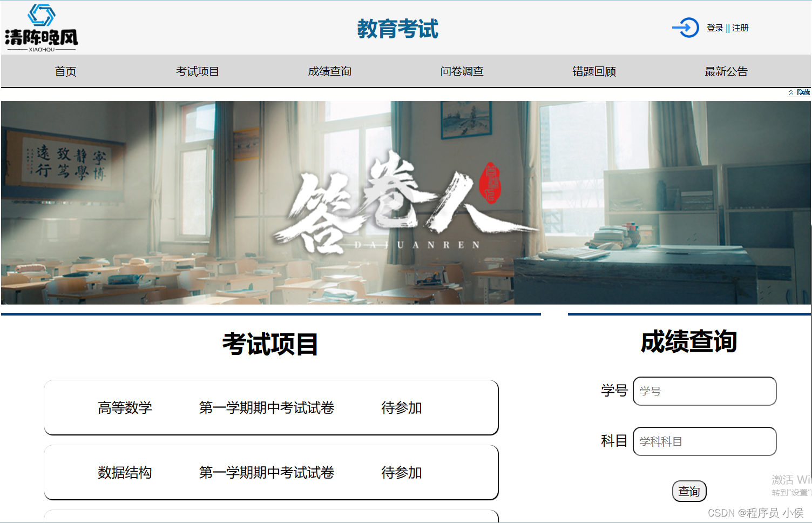The height and width of the screenshot is (523, 812).
Task: Click the 成绩查询 section heading
Action: [689, 341]
